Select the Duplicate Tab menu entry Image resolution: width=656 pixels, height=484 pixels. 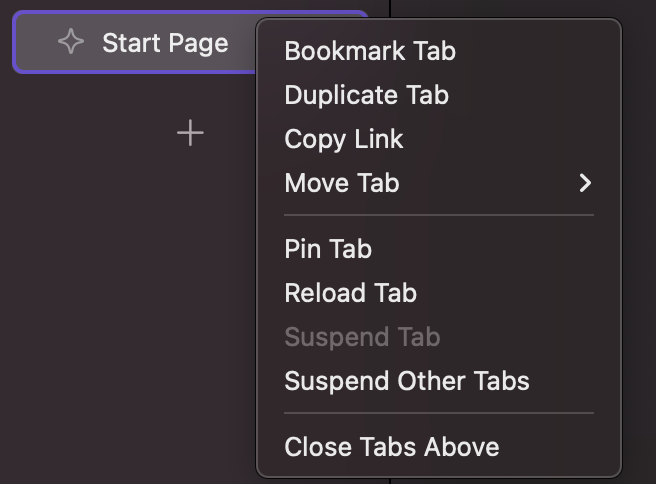pyautogui.click(x=366, y=95)
